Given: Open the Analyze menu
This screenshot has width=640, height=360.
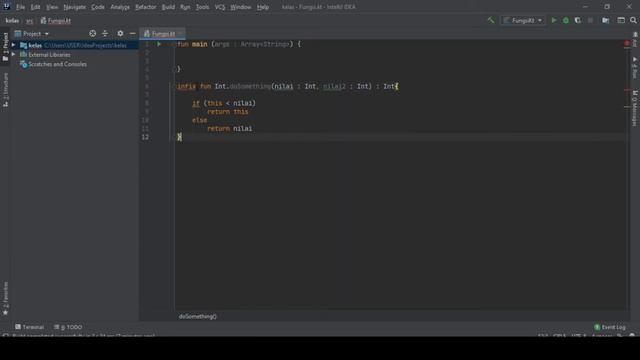Looking at the screenshot, I should point(120,7).
